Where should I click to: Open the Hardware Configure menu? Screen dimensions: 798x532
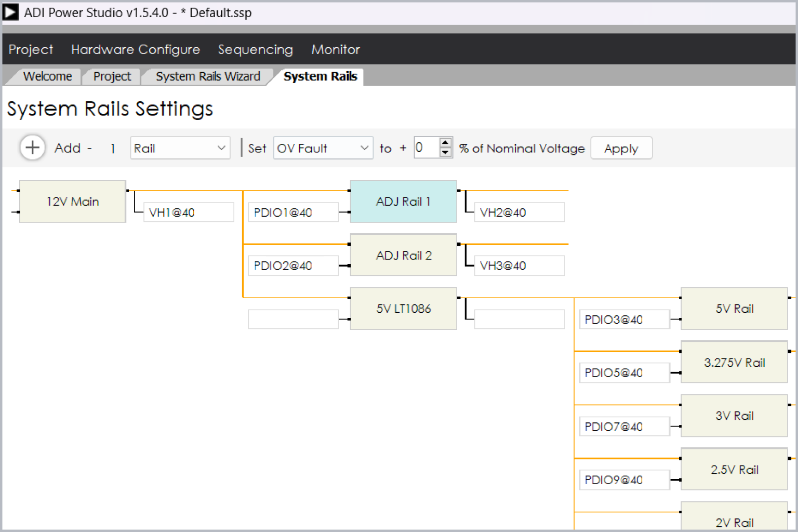click(135, 49)
